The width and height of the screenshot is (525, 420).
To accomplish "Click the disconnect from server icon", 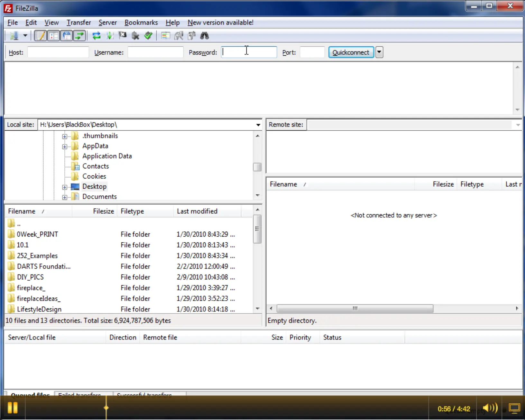I will coord(135,36).
